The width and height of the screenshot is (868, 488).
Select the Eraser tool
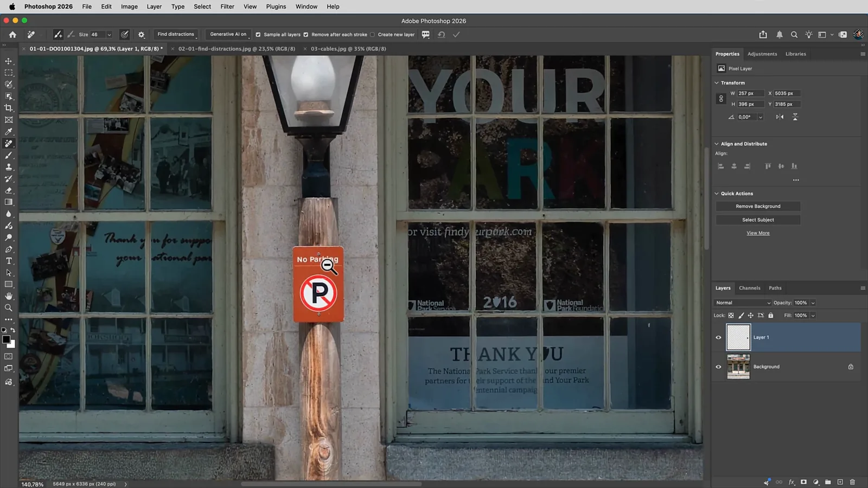pyautogui.click(x=9, y=190)
